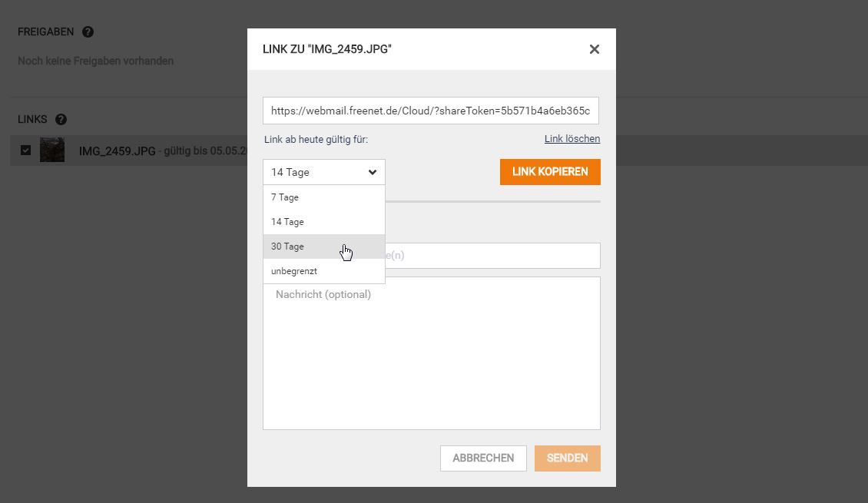Screen dimensions: 868x503
Task: Open the IMG_2459.JPG thumbnail preview
Action: point(52,151)
